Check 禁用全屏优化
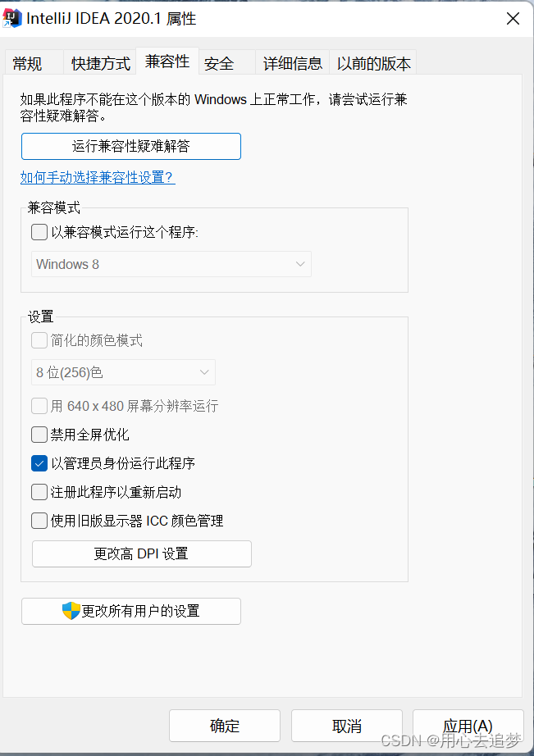 tap(39, 435)
